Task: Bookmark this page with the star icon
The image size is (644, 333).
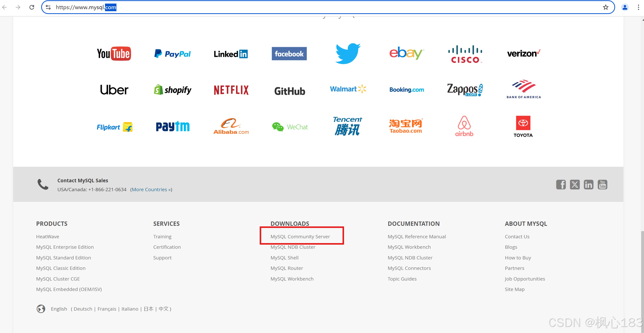Action: (606, 7)
